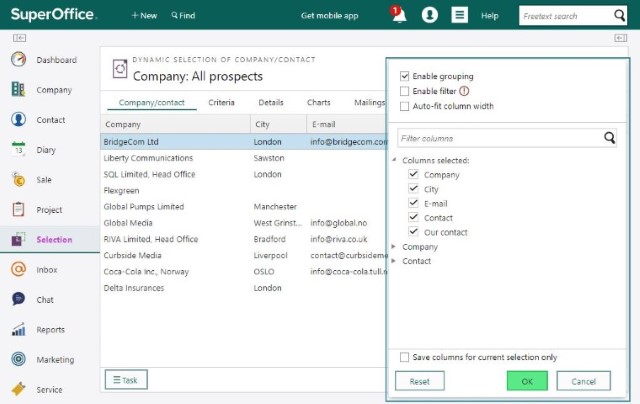Open the Selection icon in sidebar

[x=18, y=239]
